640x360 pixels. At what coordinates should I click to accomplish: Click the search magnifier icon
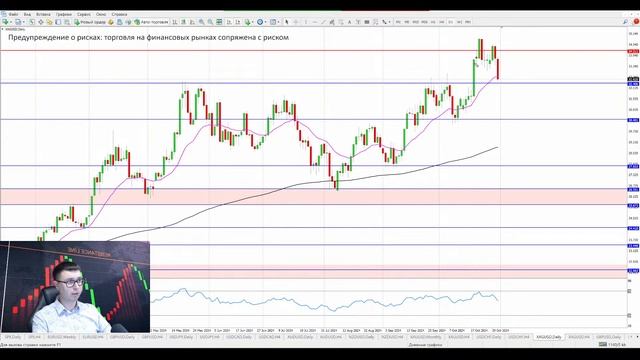coord(625,22)
